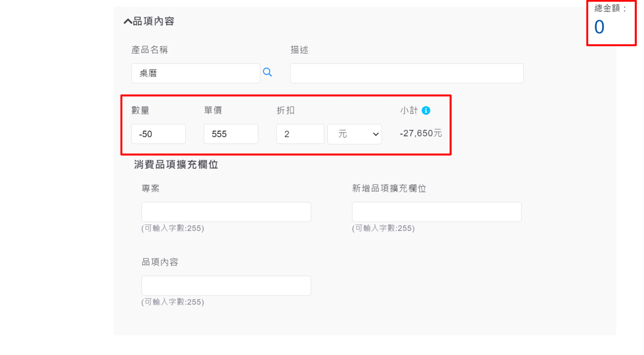
Task: Focus the 折扣 amount field showing 2
Action: (x=300, y=134)
